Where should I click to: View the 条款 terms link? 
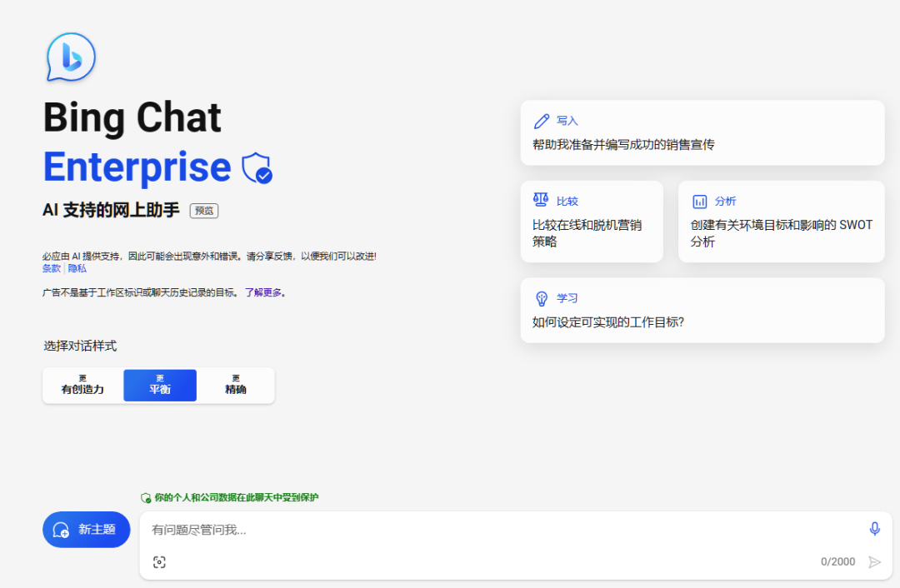coord(52,268)
